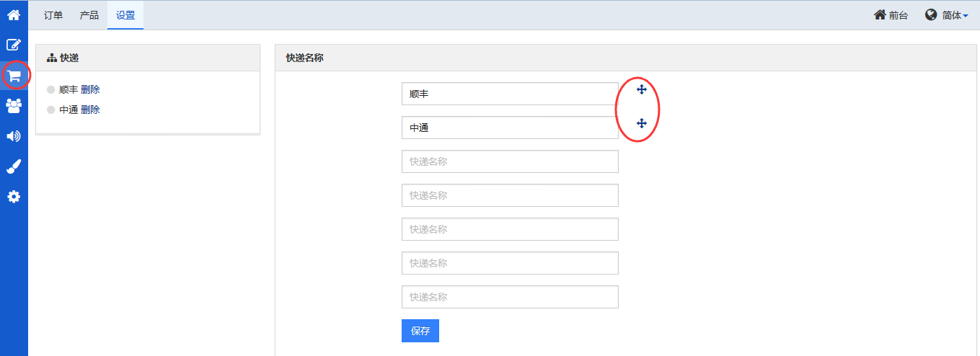Click the move handle beside 顺丰 field

tap(642, 89)
